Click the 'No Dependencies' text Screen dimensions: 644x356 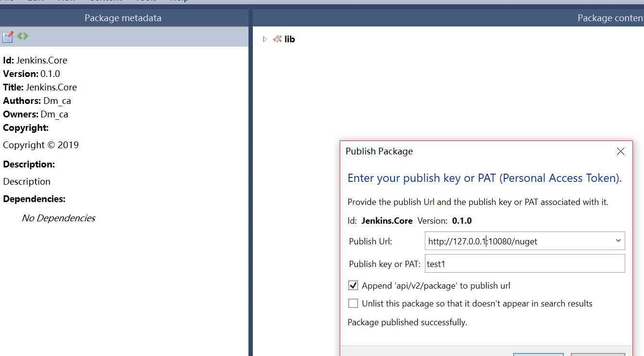click(59, 218)
